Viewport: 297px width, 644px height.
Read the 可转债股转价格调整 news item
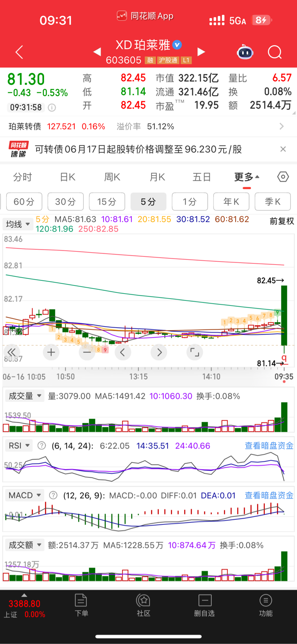(138, 149)
